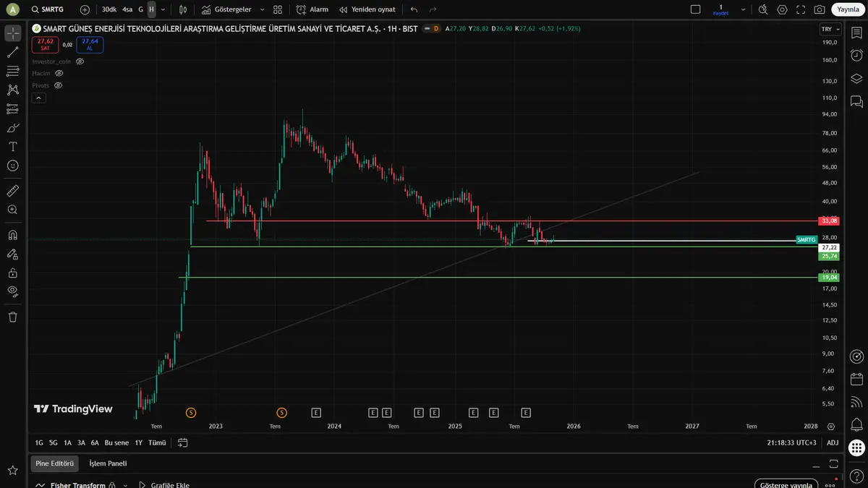Select the text annotation tool
The image size is (868, 488).
[x=13, y=146]
